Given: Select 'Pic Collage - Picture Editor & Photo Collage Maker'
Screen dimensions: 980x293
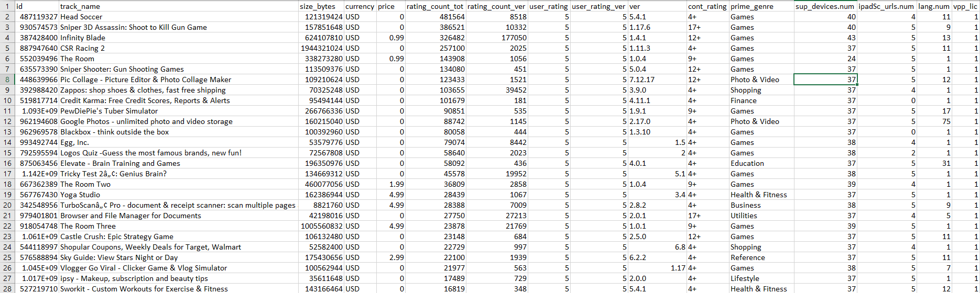Looking at the screenshot, I should [x=178, y=80].
